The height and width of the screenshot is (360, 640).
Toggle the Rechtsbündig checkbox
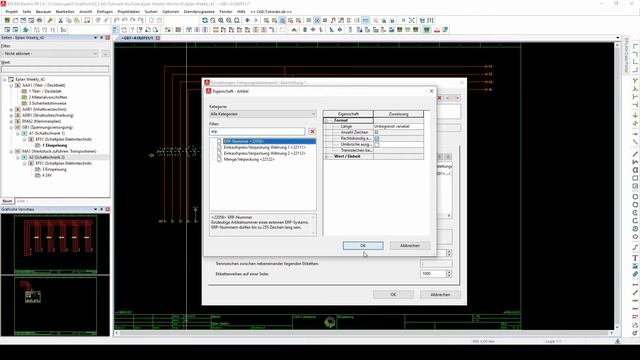coord(377,138)
